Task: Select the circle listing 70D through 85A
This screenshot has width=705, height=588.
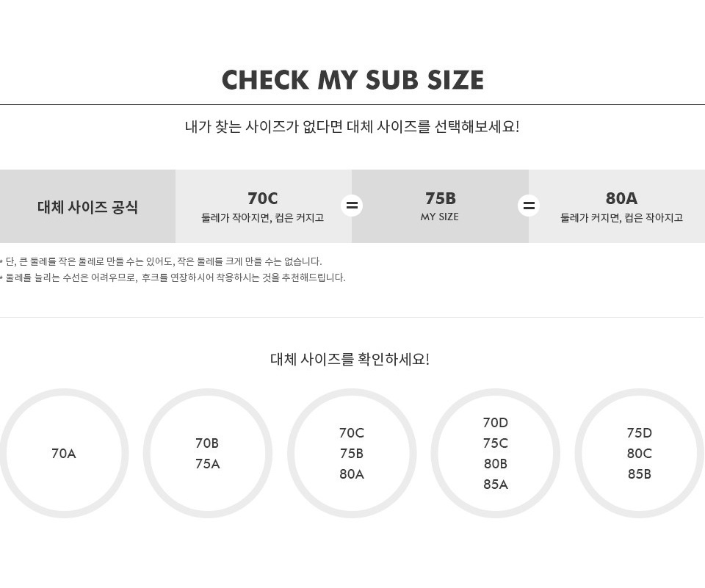Action: [x=496, y=453]
